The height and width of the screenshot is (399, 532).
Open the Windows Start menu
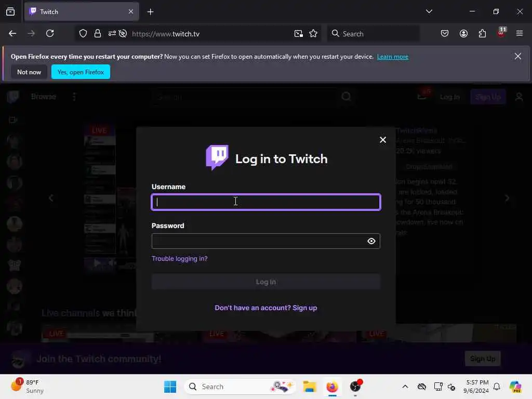170,387
